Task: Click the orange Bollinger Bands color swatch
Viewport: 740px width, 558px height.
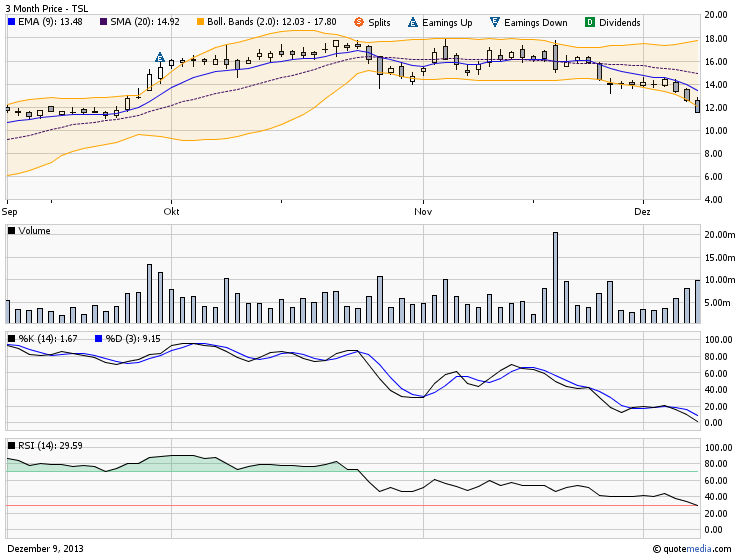Action: [x=200, y=22]
